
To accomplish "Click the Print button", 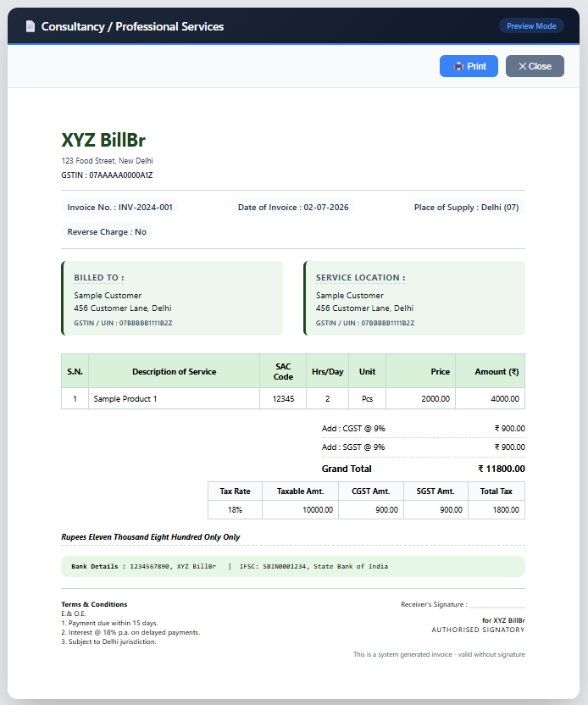I will tap(469, 66).
